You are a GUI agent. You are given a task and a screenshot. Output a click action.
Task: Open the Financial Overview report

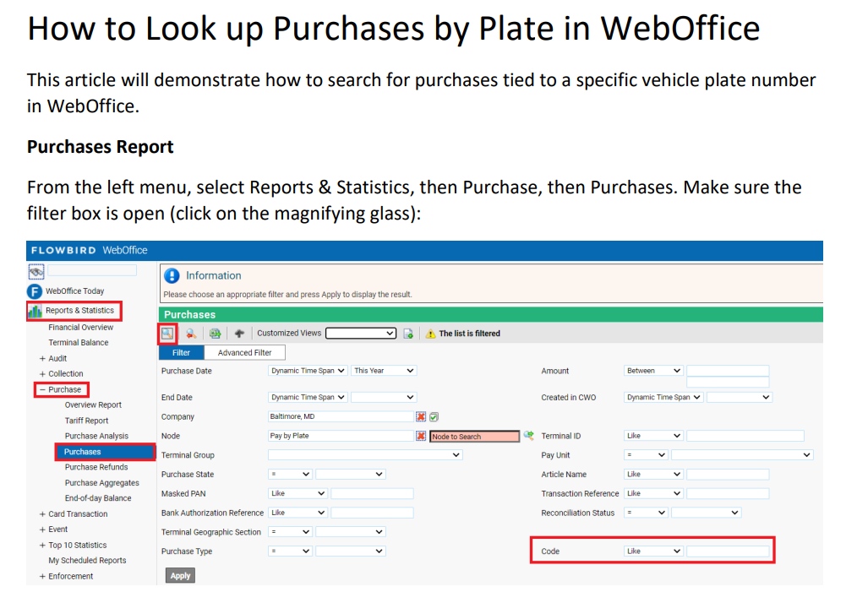tap(81, 328)
